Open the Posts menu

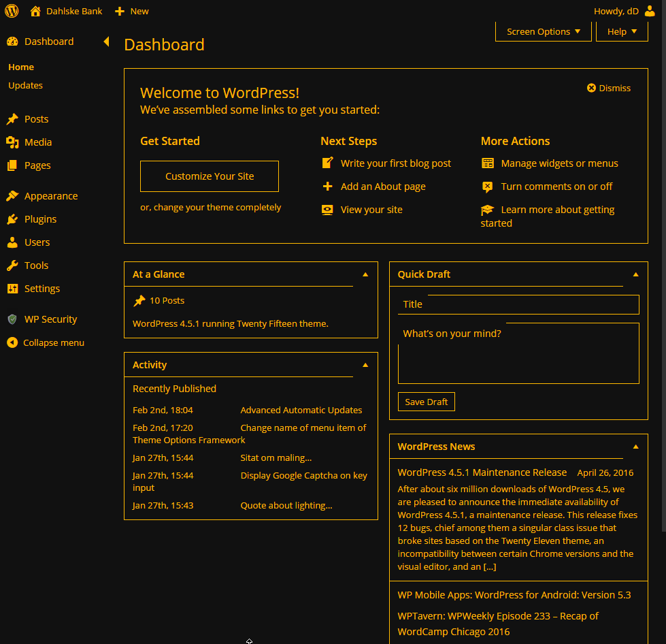pos(37,119)
